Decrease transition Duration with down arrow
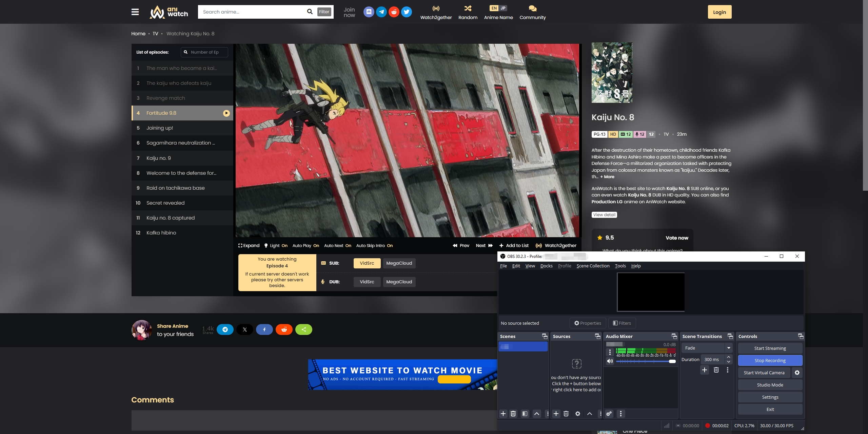Image resolution: width=868 pixels, height=434 pixels. 729,362
